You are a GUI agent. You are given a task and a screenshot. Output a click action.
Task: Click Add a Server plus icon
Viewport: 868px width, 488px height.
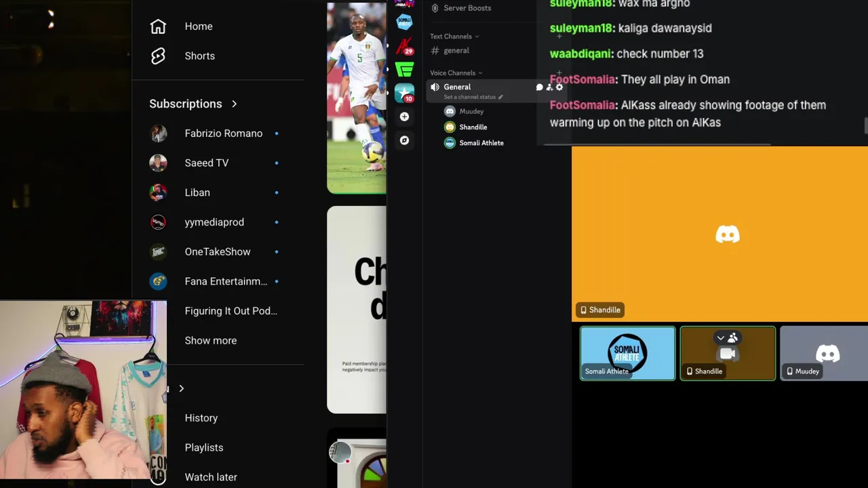tap(404, 117)
